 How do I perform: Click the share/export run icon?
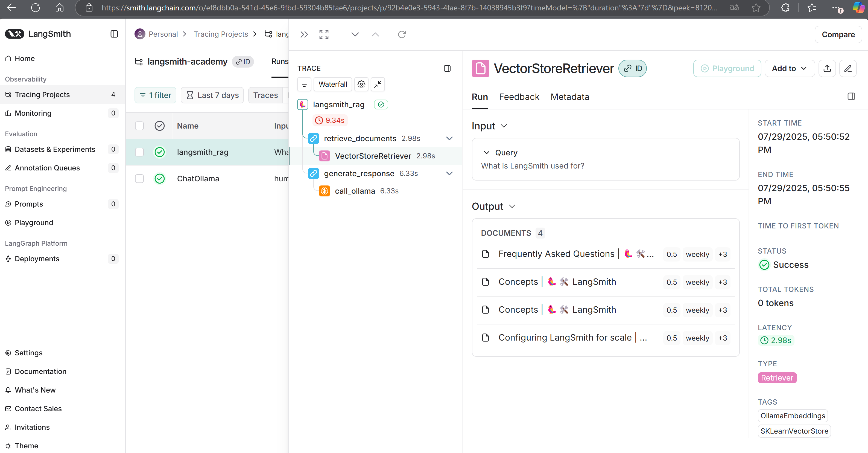(827, 68)
